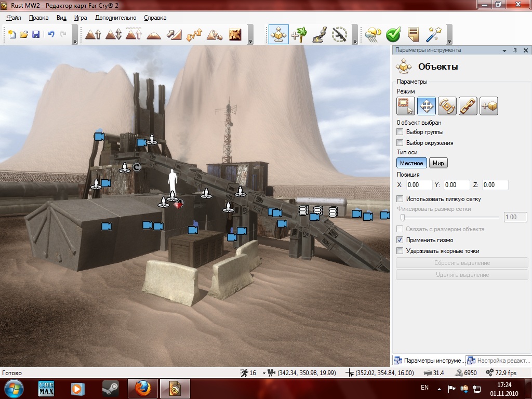Save the map with the floppy disk icon
532x399 pixels.
click(36, 34)
